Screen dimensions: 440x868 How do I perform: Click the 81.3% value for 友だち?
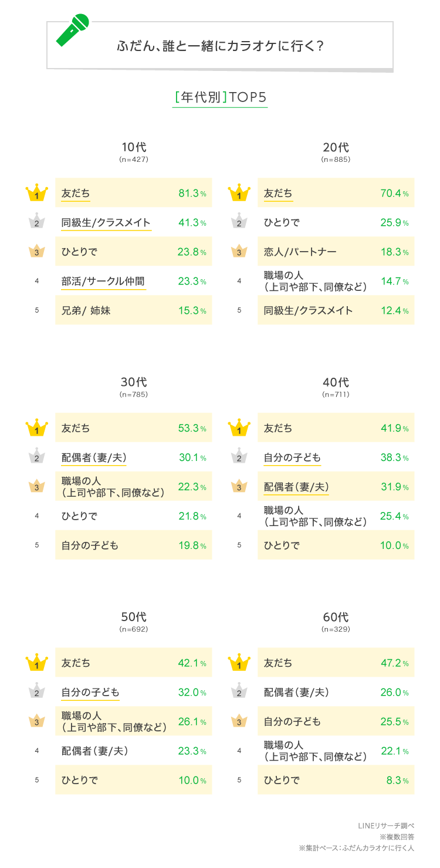tap(192, 194)
